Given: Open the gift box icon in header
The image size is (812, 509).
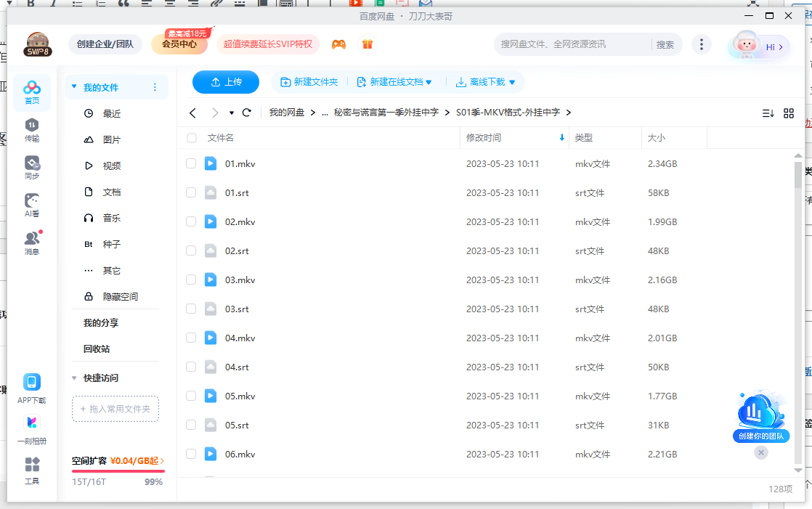Looking at the screenshot, I should coord(367,44).
